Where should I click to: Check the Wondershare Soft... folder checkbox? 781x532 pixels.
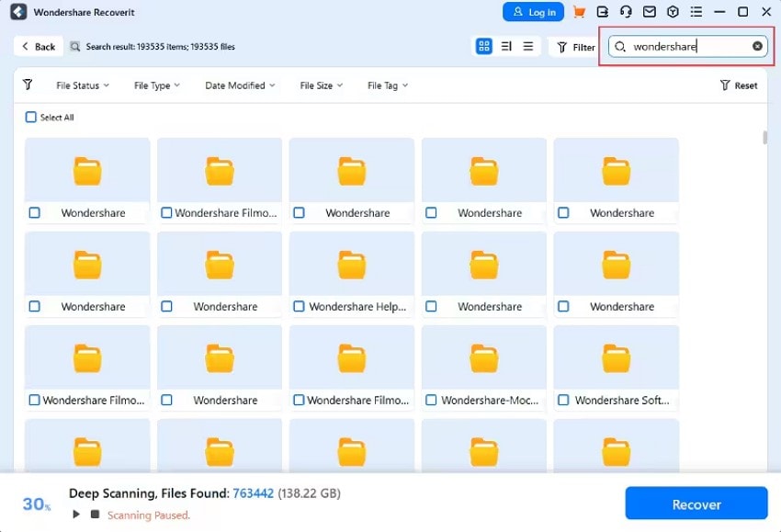click(563, 400)
